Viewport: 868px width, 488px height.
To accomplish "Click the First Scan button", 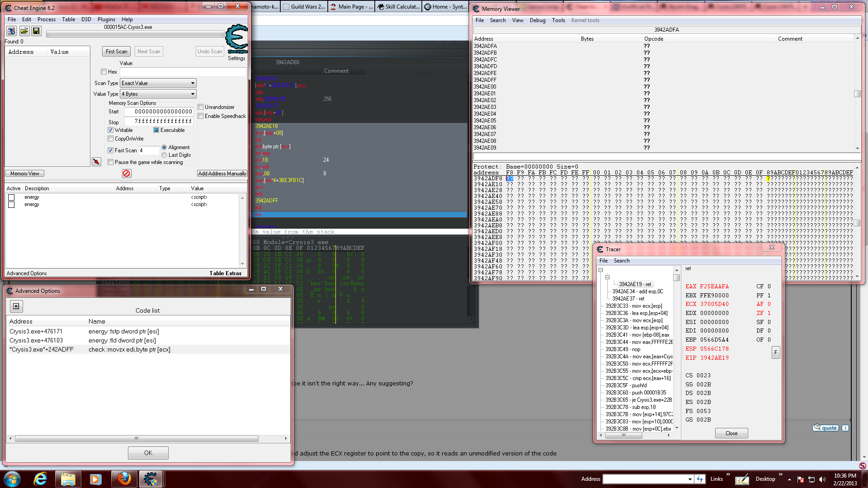I will coord(116,52).
